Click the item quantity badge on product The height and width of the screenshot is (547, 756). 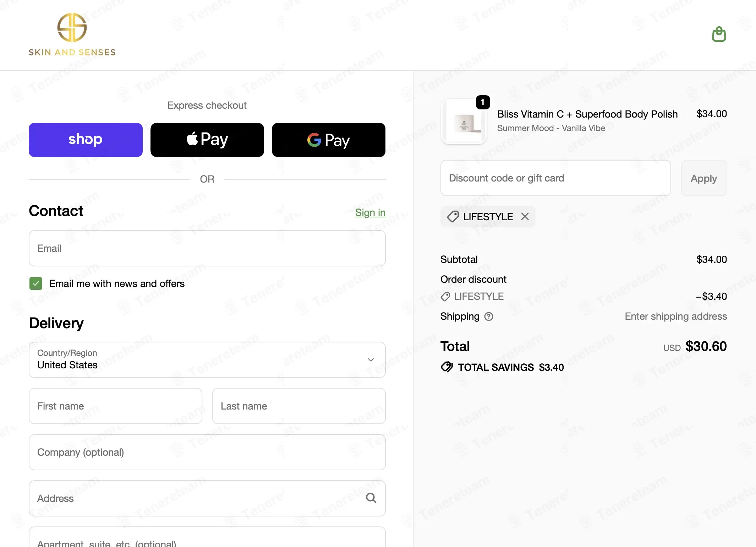coord(483,102)
